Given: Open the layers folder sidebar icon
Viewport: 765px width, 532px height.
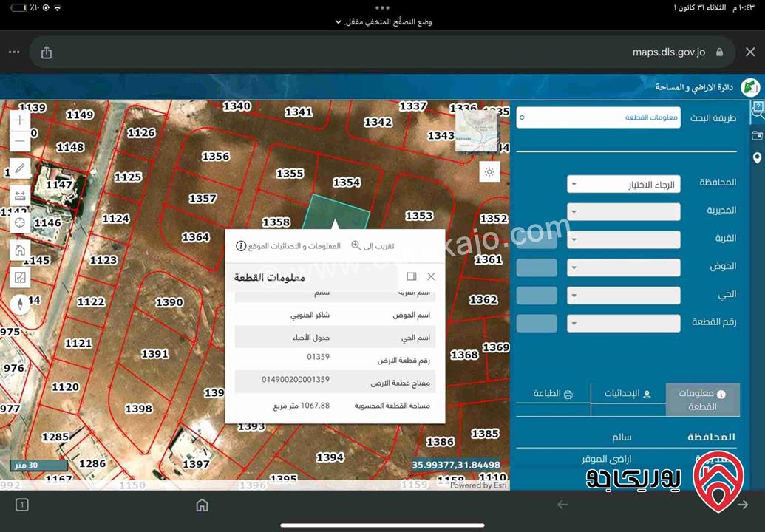Looking at the screenshot, I should [757, 135].
